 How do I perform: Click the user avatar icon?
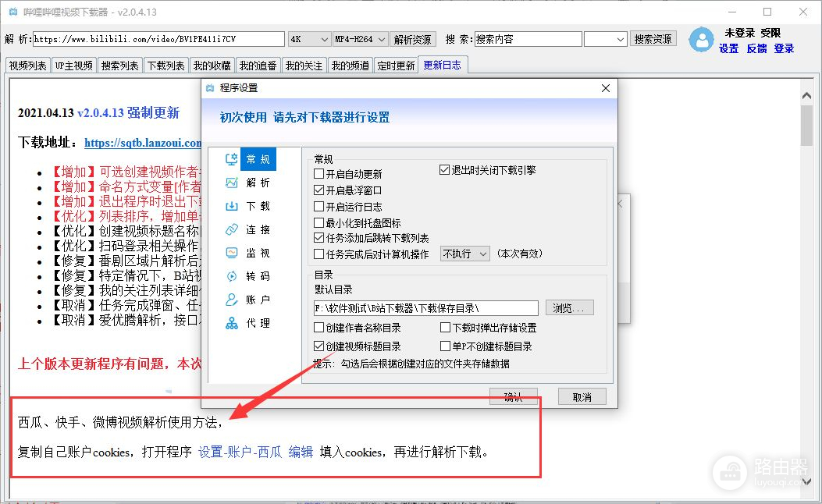coord(701,39)
